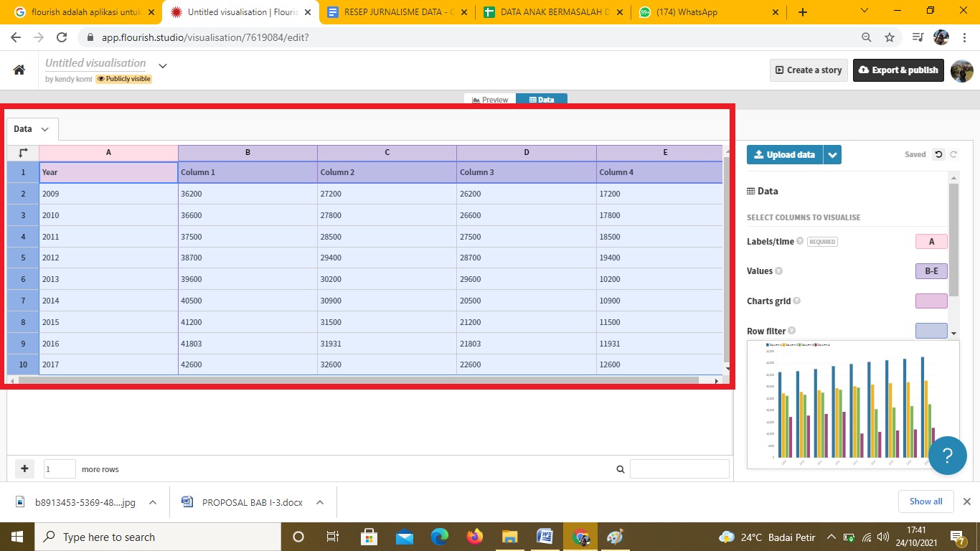
Task: Click the swap rows/columns icon in grid corner
Action: pyautogui.click(x=23, y=153)
